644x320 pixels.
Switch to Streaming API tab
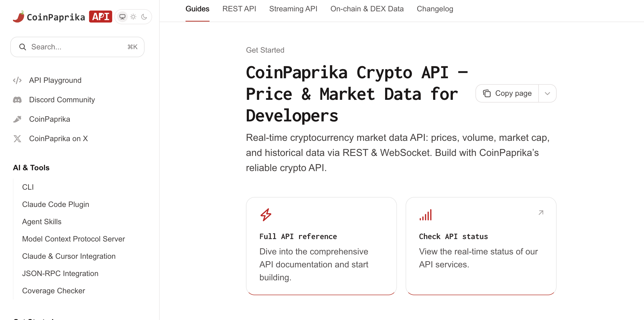pos(293,9)
